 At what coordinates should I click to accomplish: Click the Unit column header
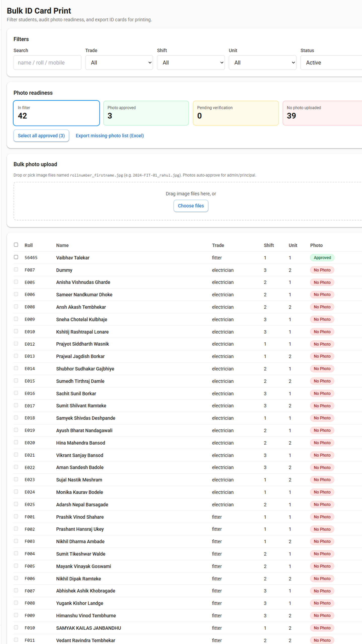(x=293, y=245)
